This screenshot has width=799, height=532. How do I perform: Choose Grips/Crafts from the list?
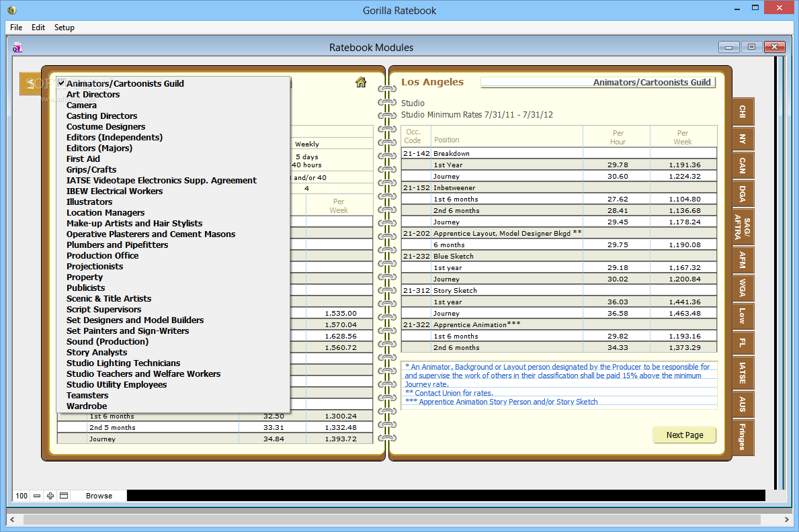(x=173, y=170)
